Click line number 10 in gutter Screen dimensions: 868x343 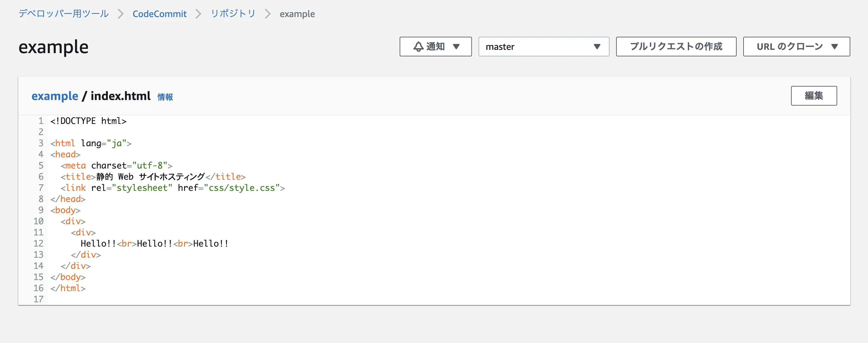38,221
